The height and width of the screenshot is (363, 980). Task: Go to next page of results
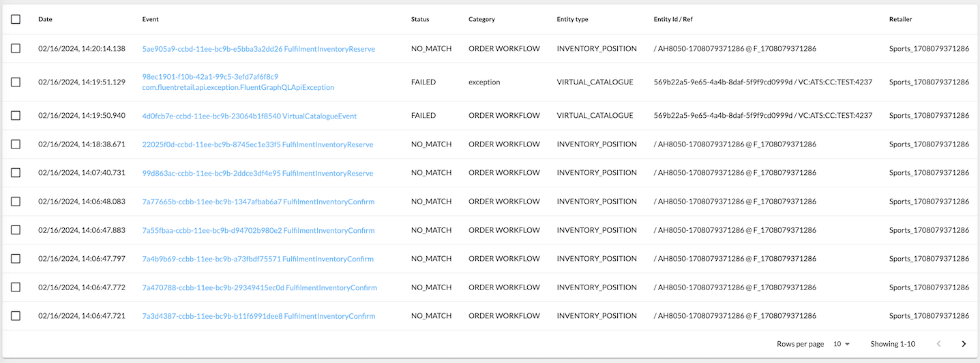click(964, 344)
